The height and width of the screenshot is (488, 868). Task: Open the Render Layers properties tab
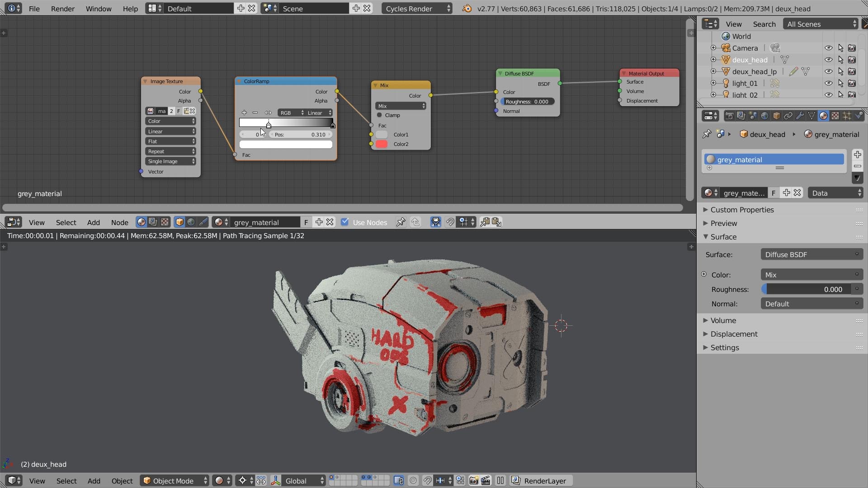741,116
